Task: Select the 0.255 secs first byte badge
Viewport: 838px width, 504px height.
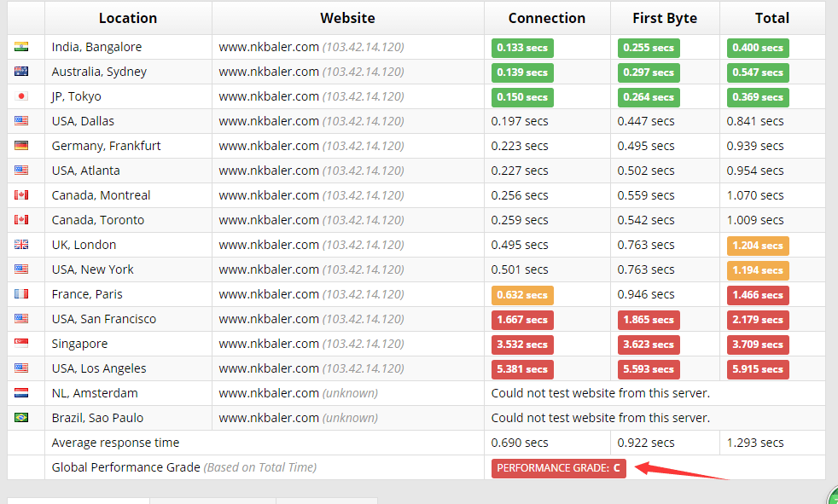Action: pos(649,48)
